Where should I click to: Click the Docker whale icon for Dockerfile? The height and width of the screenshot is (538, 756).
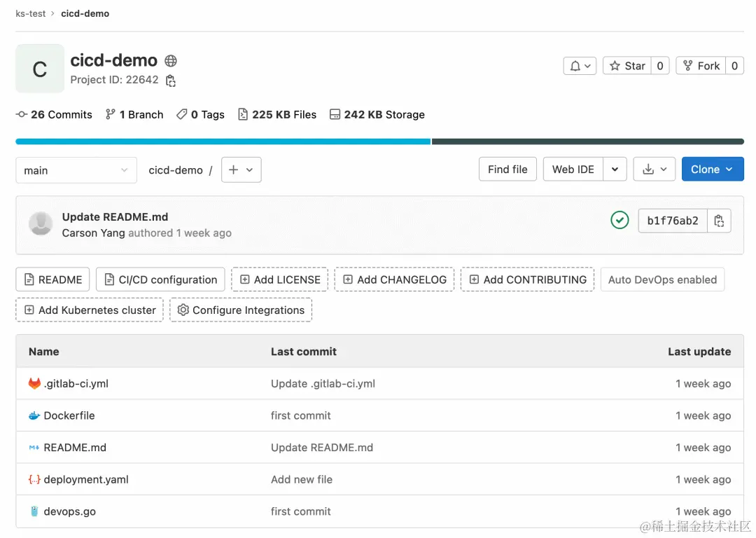coord(34,415)
